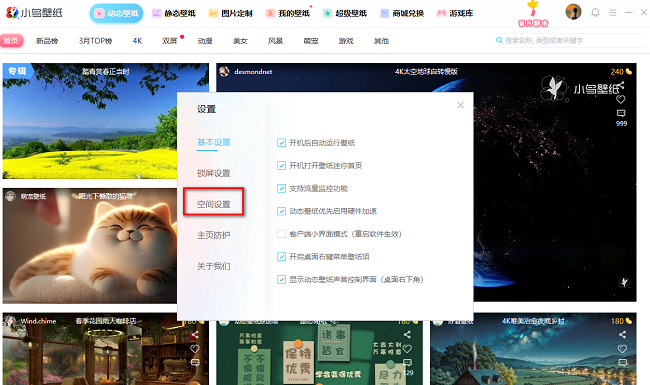Select the 游戏 category

point(346,41)
